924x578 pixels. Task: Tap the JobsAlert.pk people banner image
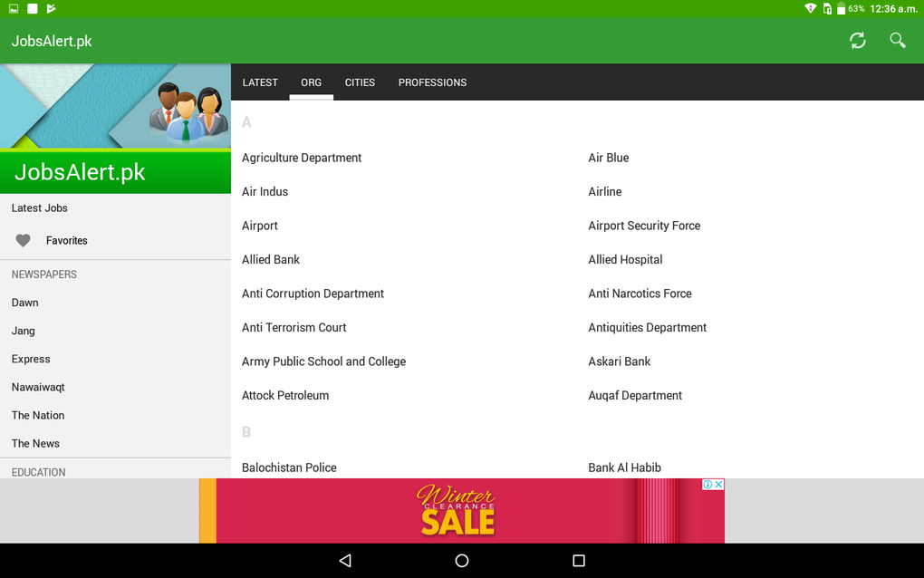116,106
